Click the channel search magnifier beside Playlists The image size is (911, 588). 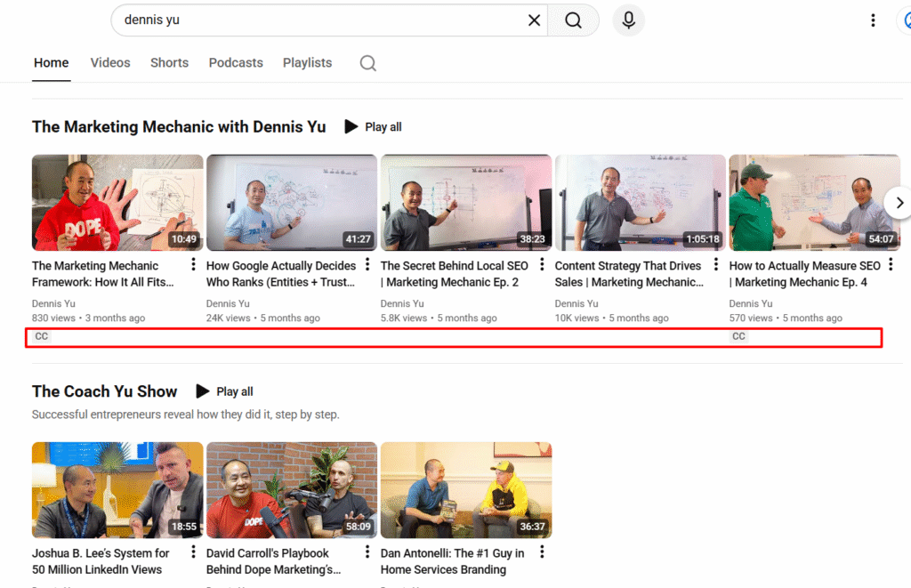click(x=367, y=63)
